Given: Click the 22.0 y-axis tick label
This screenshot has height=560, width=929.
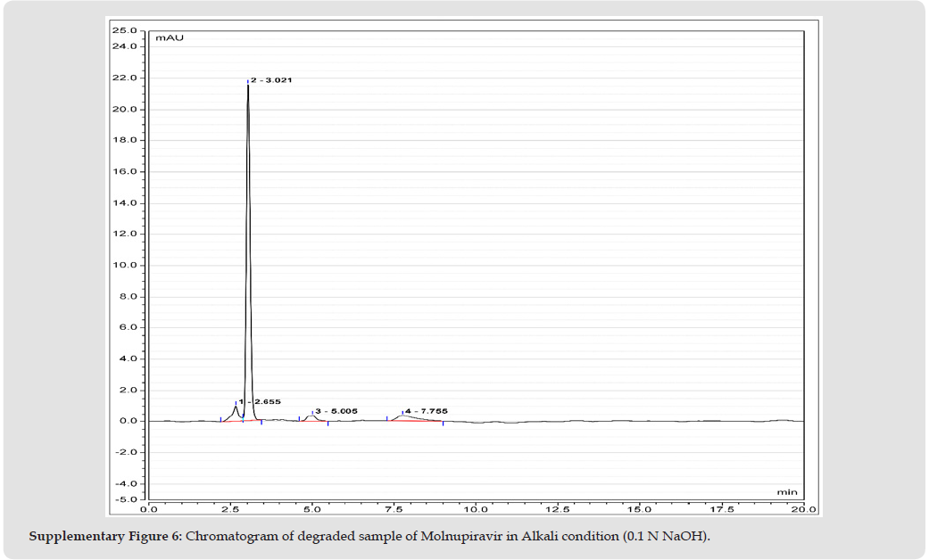Looking at the screenshot, I should (x=123, y=78).
